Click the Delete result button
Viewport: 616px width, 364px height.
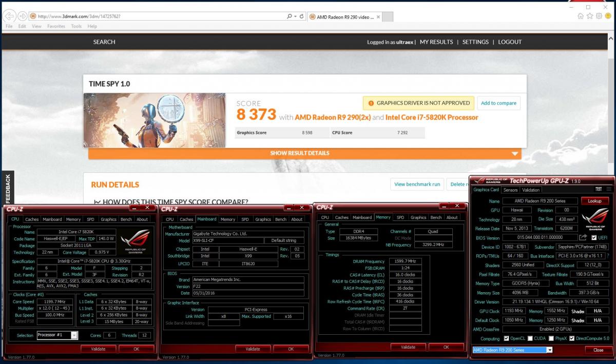(458, 184)
